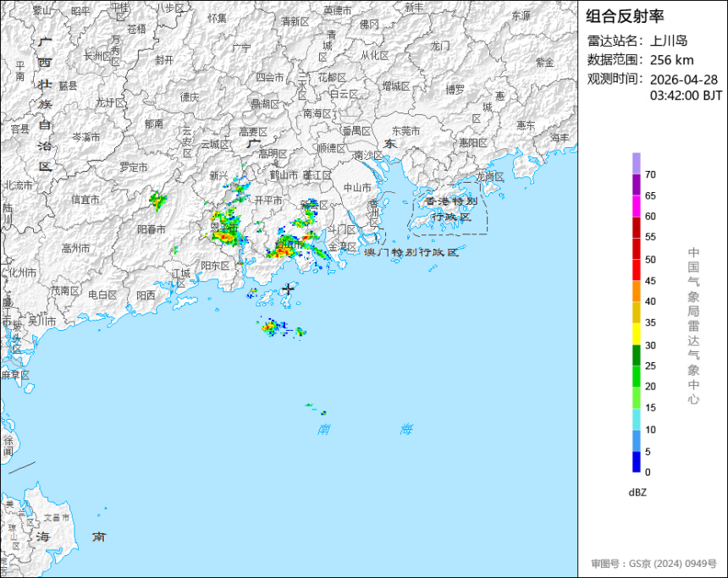The width and height of the screenshot is (728, 578).
Task: Click the 惠东 map label
Action: pos(526,125)
